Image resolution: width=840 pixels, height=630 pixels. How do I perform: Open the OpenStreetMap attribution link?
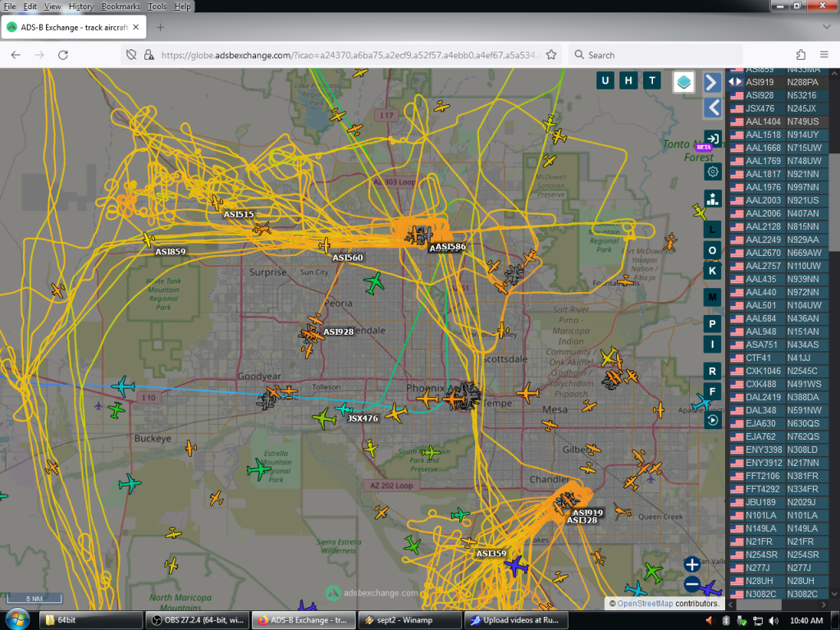[x=645, y=603]
